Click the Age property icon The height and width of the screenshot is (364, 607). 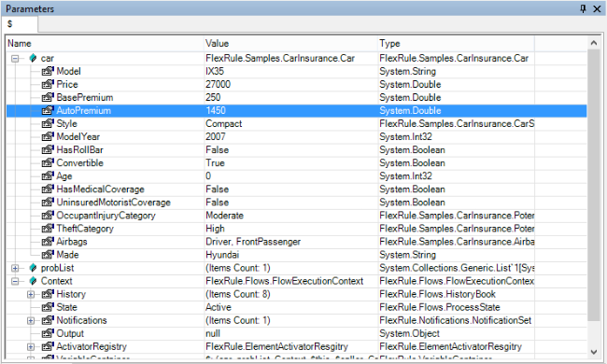click(48, 176)
